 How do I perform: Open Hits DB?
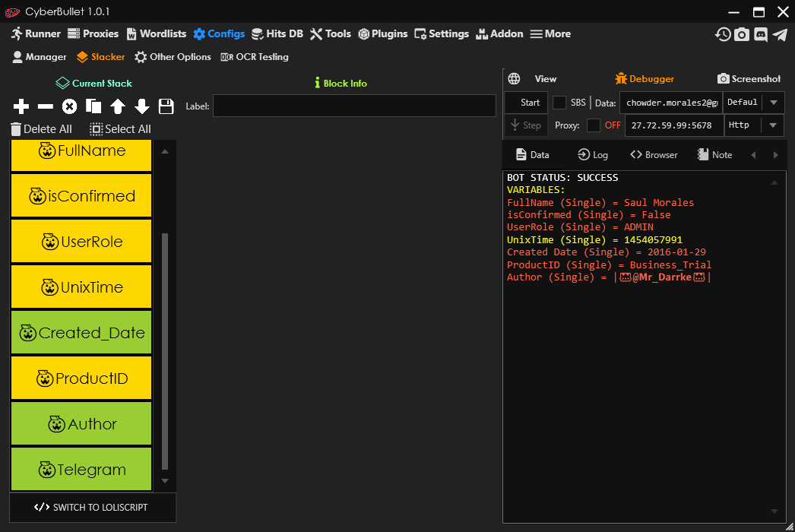coord(277,34)
